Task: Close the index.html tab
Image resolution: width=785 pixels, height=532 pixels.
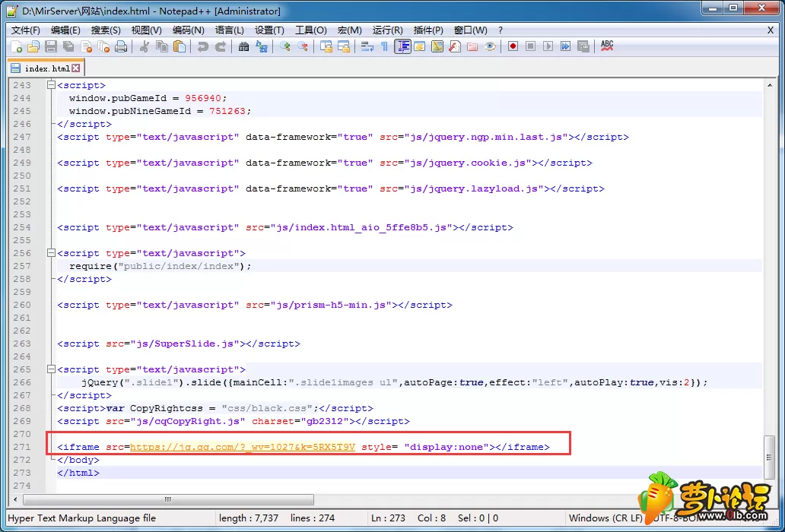Action: click(75, 68)
